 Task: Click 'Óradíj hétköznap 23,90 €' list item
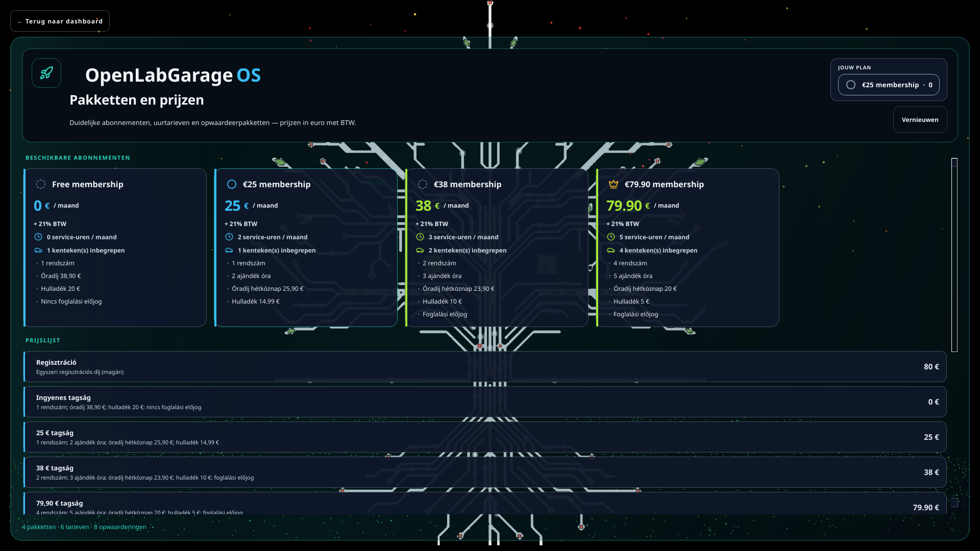coord(458,289)
